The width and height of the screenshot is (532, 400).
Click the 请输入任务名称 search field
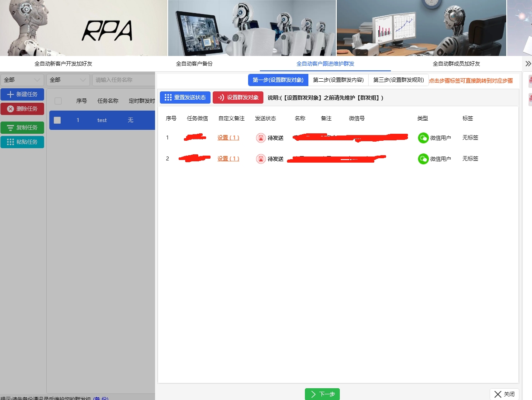(124, 80)
